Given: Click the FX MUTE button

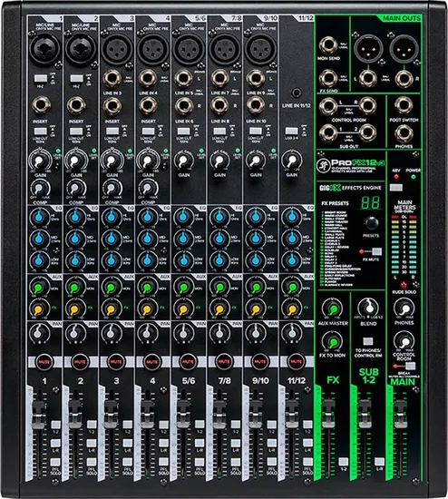Looking at the screenshot, I should click(x=377, y=251).
